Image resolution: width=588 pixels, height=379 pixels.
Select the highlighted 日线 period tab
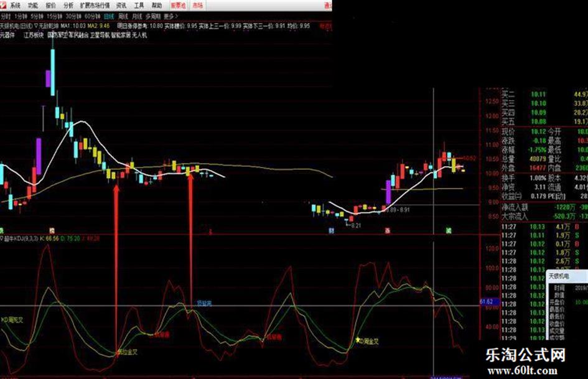click(x=109, y=17)
